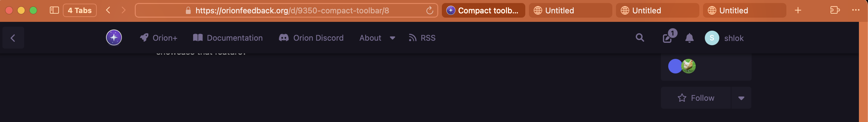Open the Documentation link
Screen dimensions: 868x122
click(228, 38)
